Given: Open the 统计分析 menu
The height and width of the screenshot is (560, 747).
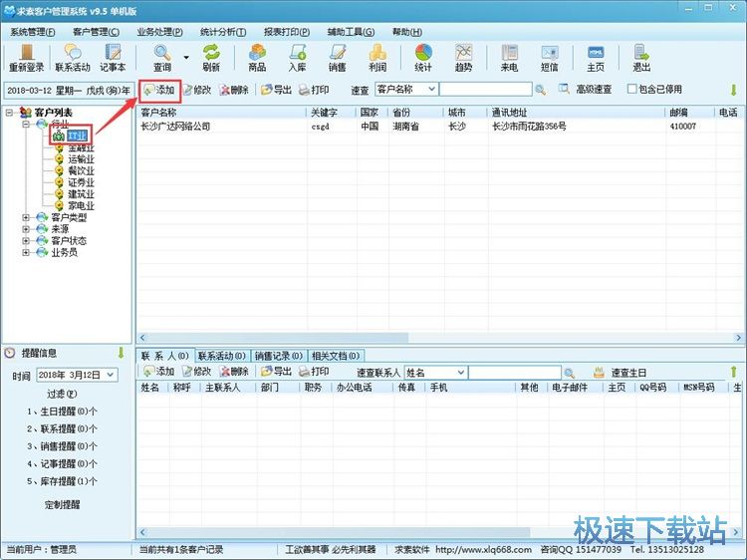Looking at the screenshot, I should coord(222,32).
